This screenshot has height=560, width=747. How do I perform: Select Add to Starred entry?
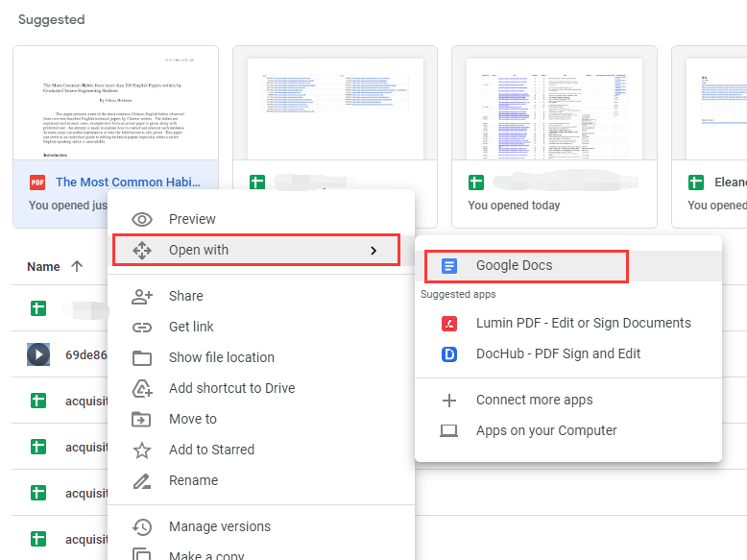261,450
